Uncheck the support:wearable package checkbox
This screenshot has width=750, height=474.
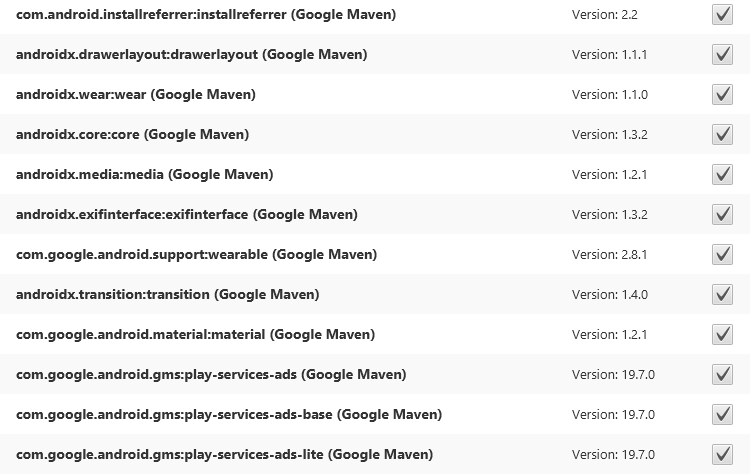click(722, 255)
